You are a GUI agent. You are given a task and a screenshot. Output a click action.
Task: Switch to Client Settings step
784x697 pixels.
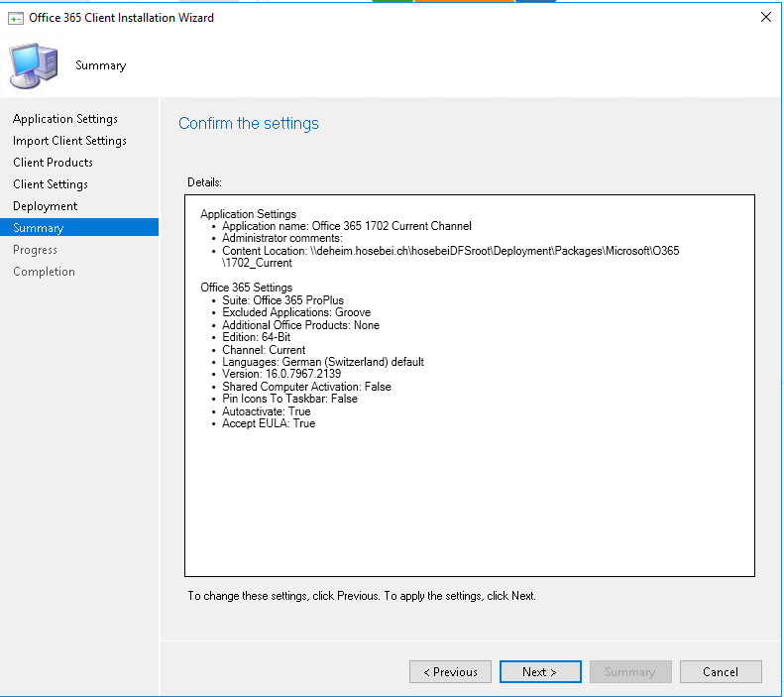click(x=51, y=184)
